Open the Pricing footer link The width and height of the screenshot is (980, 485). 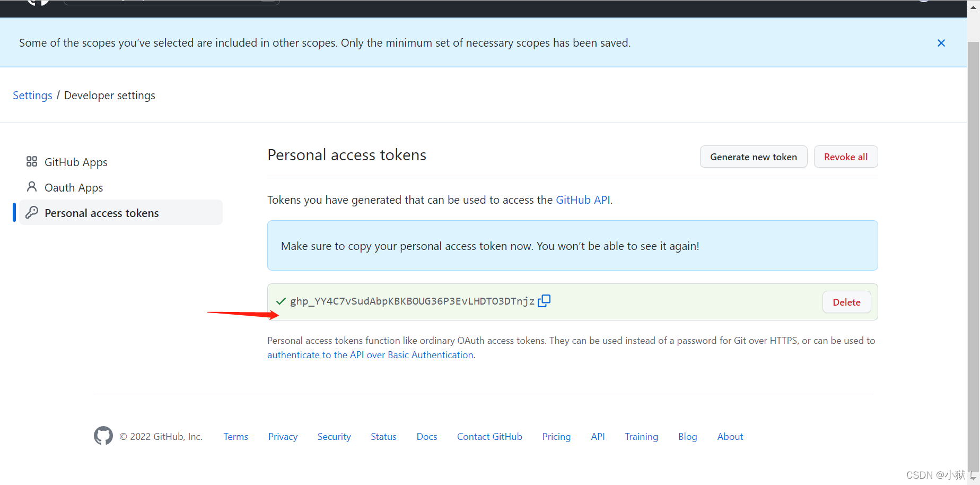click(x=556, y=437)
